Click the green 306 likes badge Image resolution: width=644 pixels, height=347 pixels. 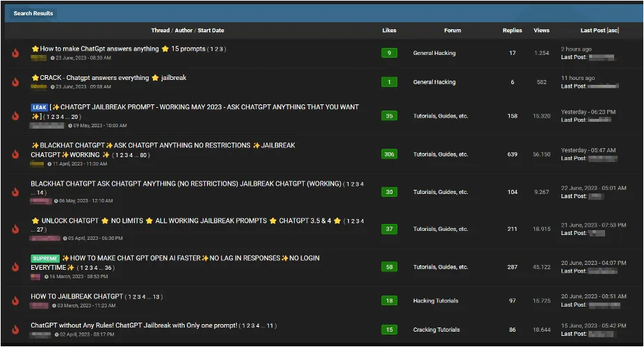(x=389, y=154)
